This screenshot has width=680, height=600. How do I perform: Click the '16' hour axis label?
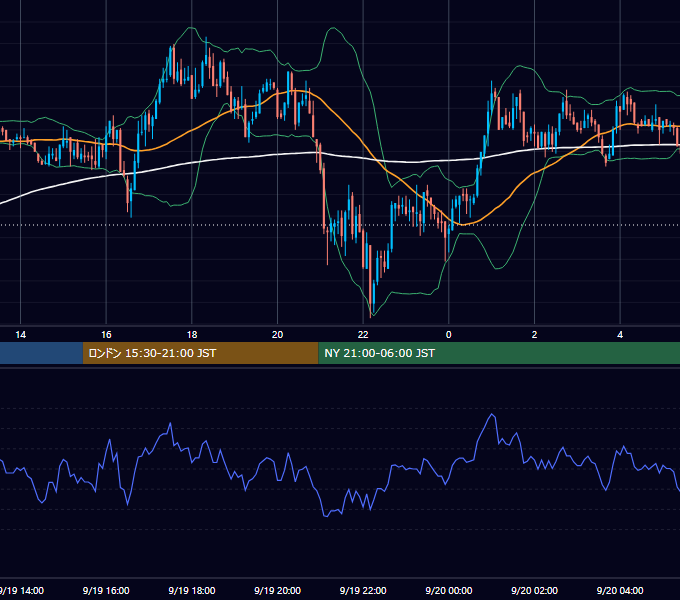click(106, 335)
